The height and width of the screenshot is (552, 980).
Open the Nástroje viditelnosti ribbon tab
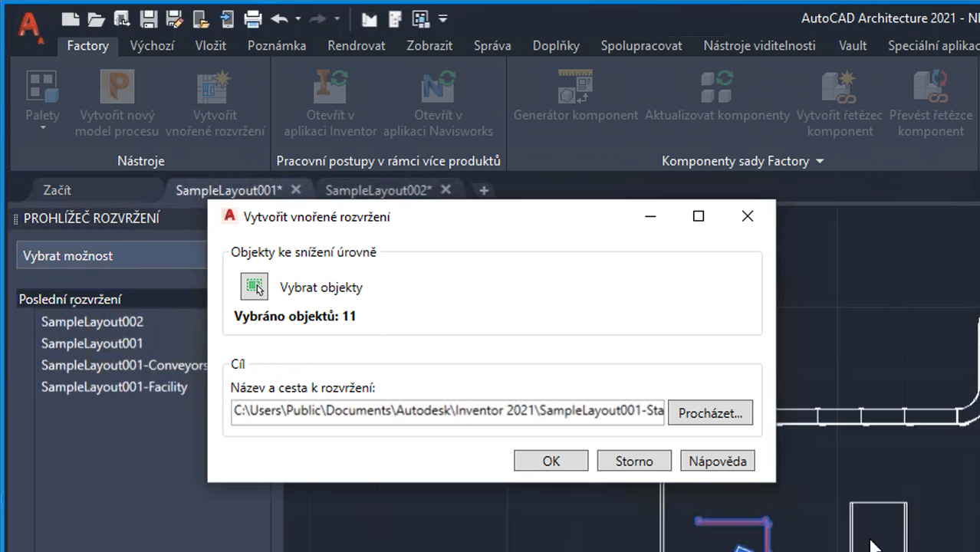coord(759,46)
